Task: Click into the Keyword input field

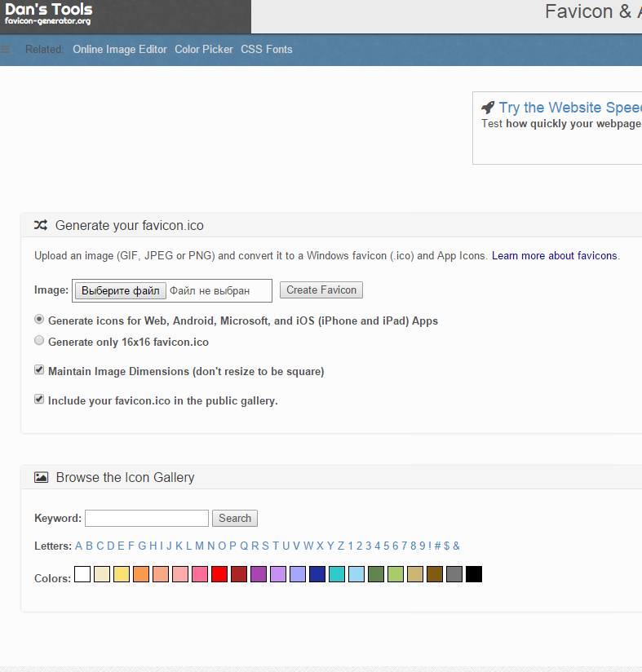Action: pyautogui.click(x=147, y=518)
